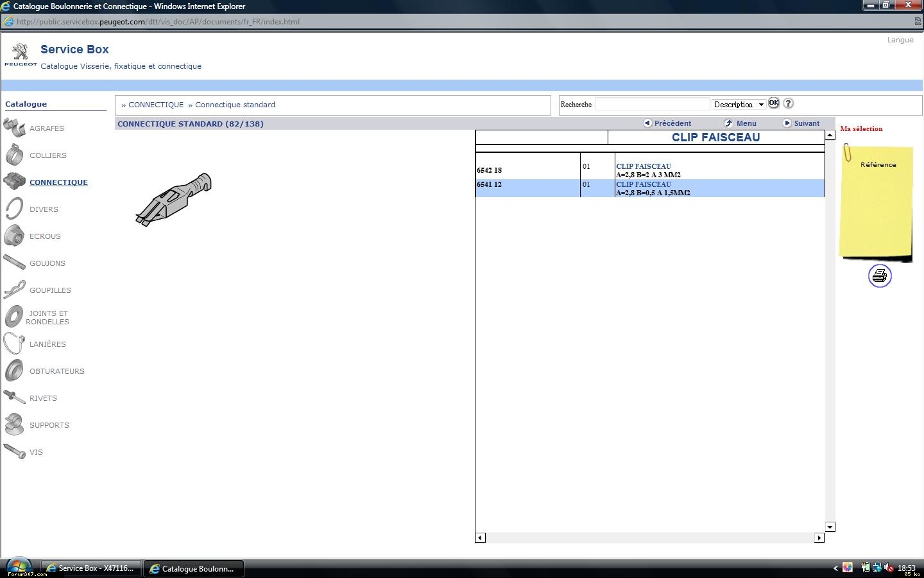The image size is (924, 578).
Task: Select the ECROUS nut icon
Action: 14,236
